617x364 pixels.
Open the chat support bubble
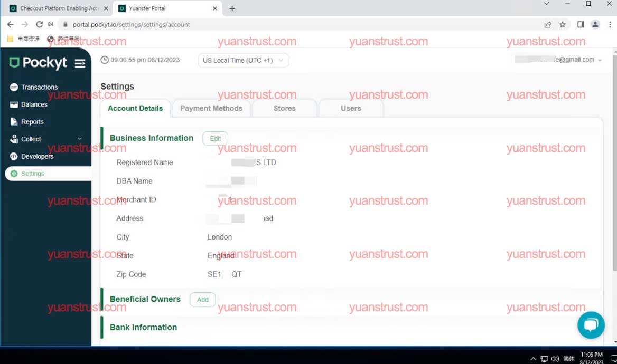591,325
